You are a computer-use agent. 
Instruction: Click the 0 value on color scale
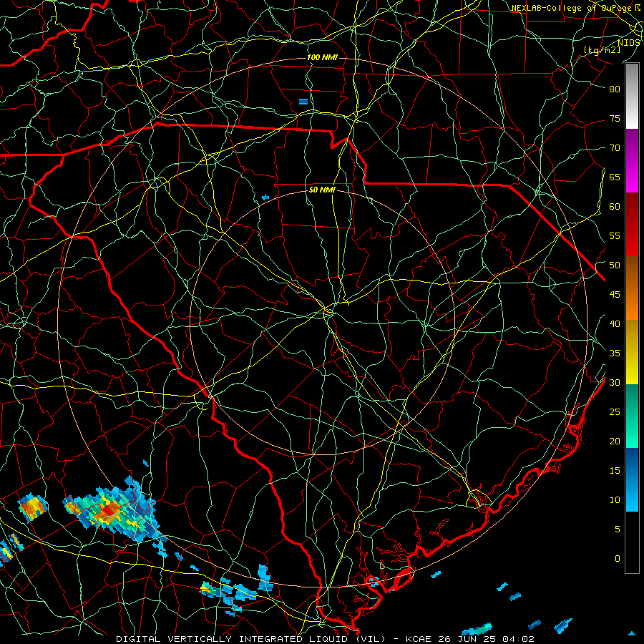tap(618, 559)
